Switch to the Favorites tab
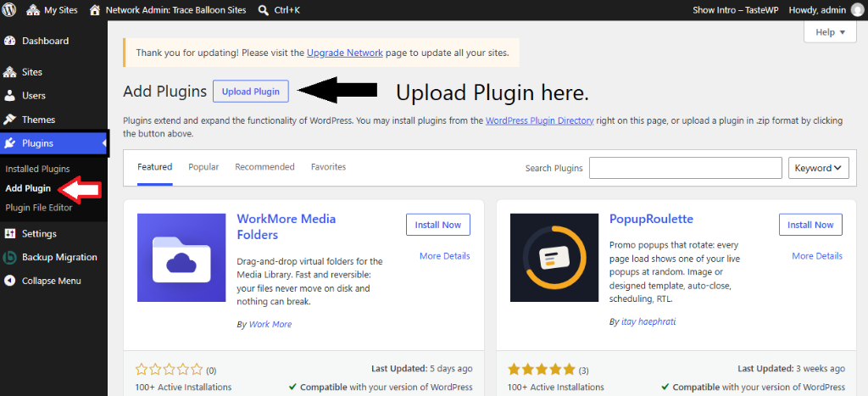 point(328,167)
